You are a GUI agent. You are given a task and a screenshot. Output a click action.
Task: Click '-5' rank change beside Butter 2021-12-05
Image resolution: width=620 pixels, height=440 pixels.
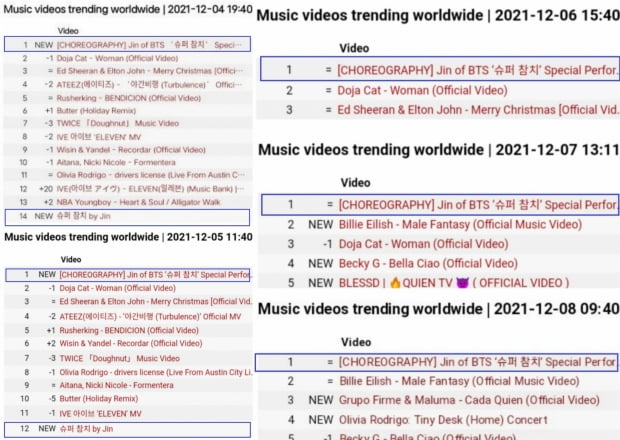pos(52,398)
